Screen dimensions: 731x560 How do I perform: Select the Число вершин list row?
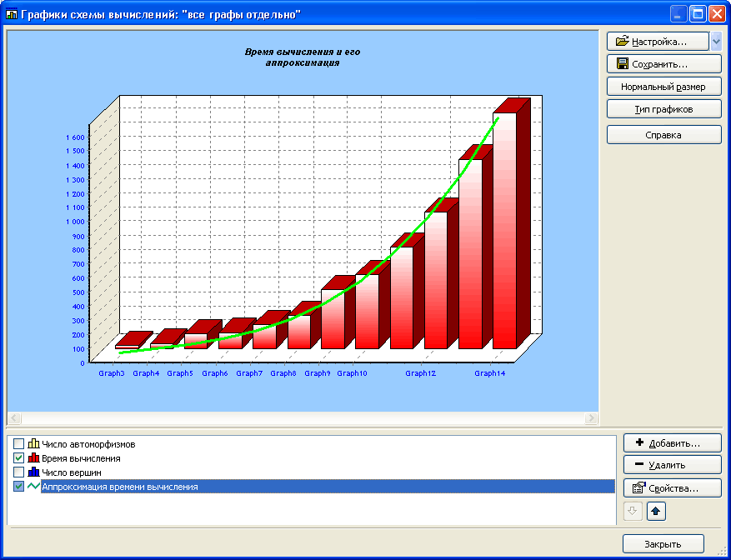[312, 472]
